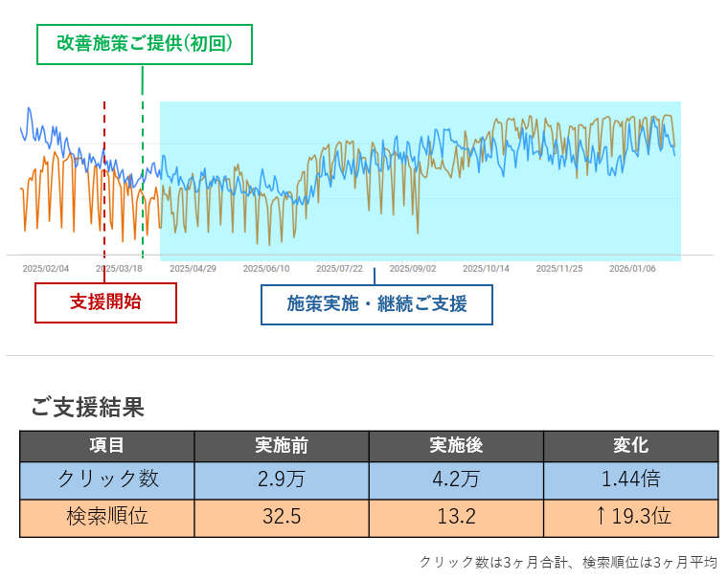The image size is (728, 580).
Task: Select the 1.44倍 change cell
Action: click(630, 480)
